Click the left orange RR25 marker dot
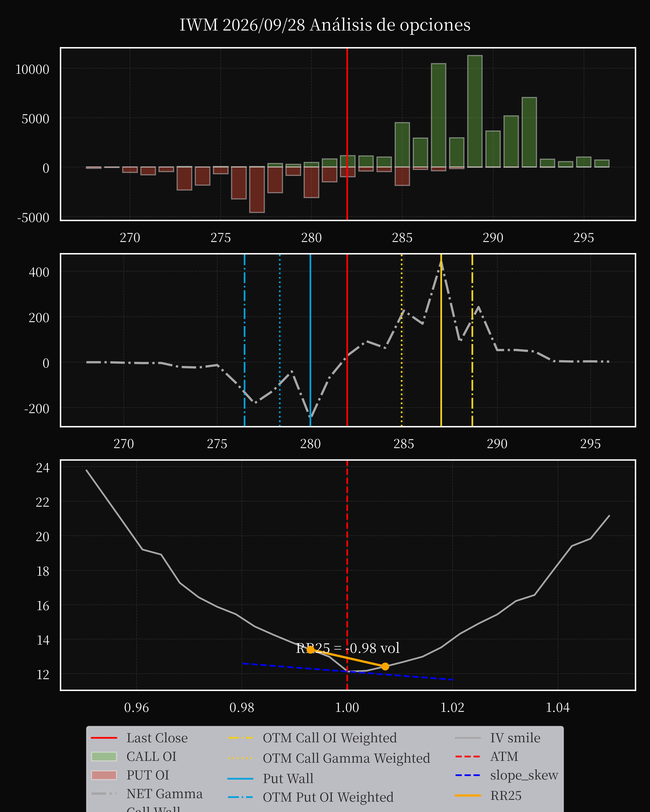 pos(310,649)
